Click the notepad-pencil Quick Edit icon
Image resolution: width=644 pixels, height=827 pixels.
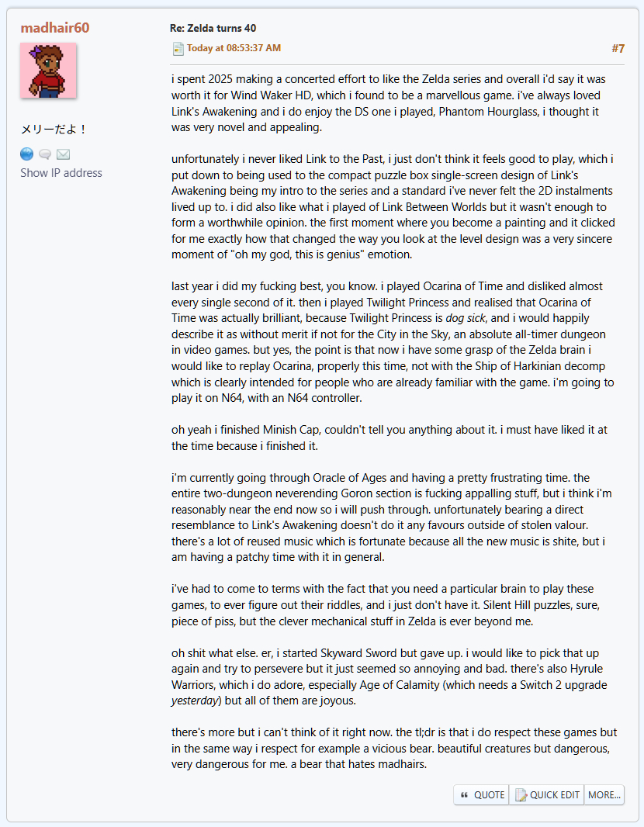(x=521, y=794)
